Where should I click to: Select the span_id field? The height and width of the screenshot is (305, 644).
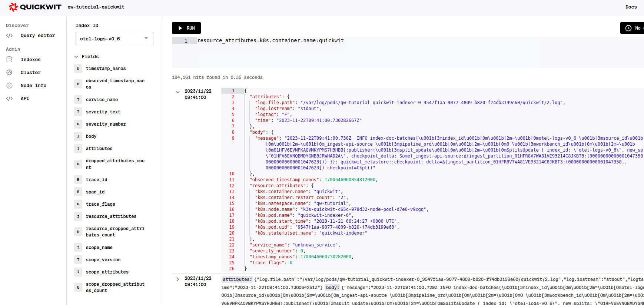pos(95,192)
